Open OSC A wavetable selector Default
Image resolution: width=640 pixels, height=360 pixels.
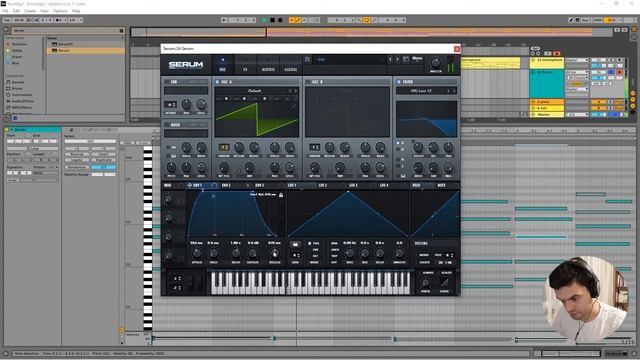point(254,91)
